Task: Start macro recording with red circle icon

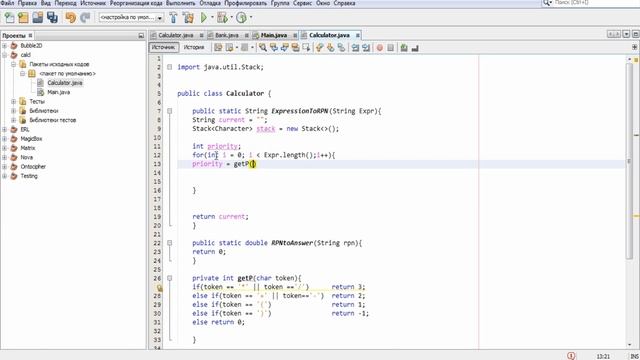Action: click(380, 48)
